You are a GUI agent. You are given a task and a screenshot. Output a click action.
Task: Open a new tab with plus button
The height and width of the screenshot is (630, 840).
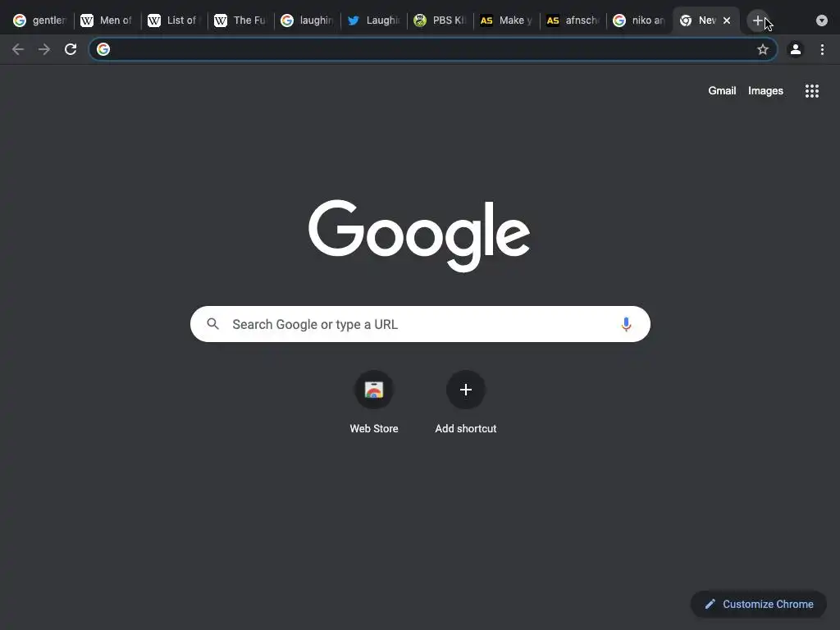[x=757, y=21]
